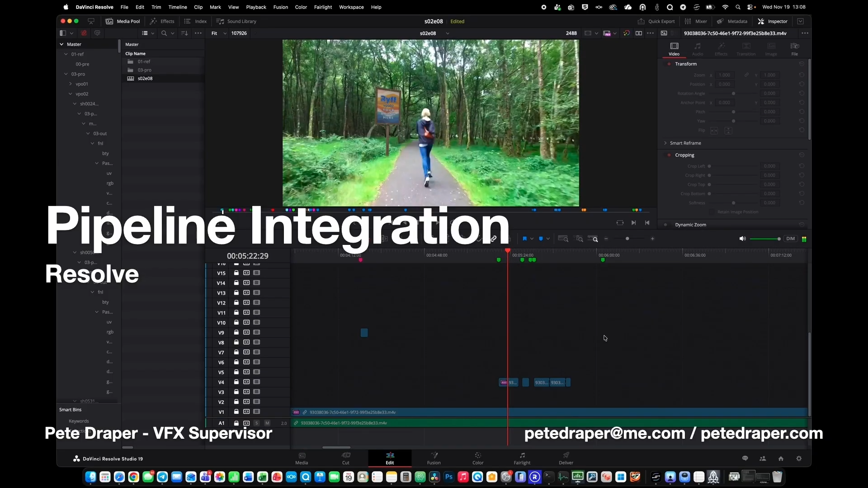Viewport: 868px width, 488px height.
Task: Click the Quick Export button
Action: click(656, 21)
